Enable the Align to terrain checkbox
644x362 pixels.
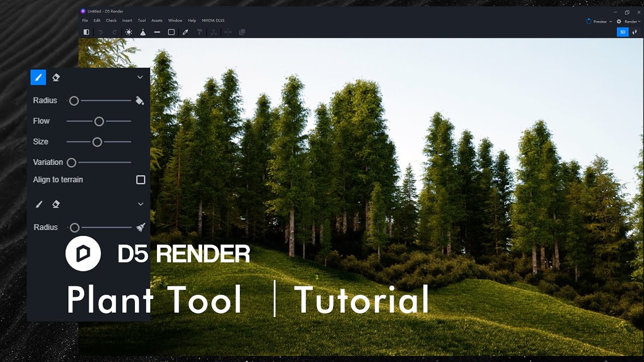(x=141, y=180)
